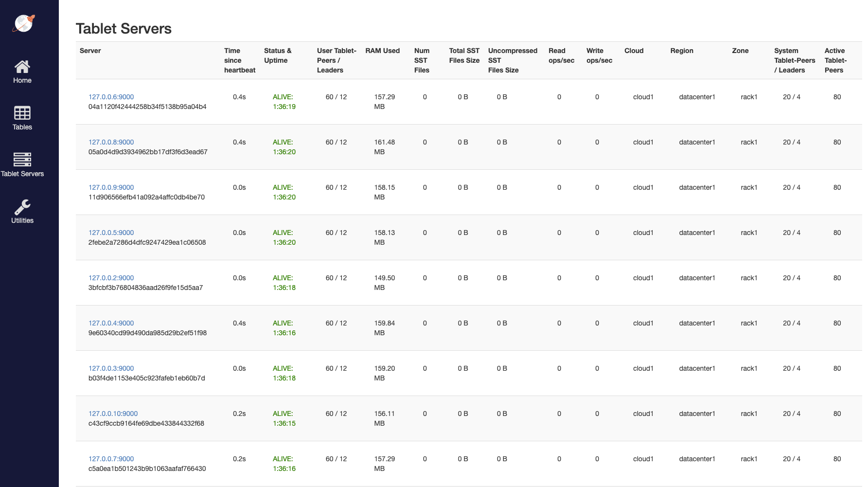Open server link 127.0.0.4:9000
The height and width of the screenshot is (487, 868).
[111, 323]
